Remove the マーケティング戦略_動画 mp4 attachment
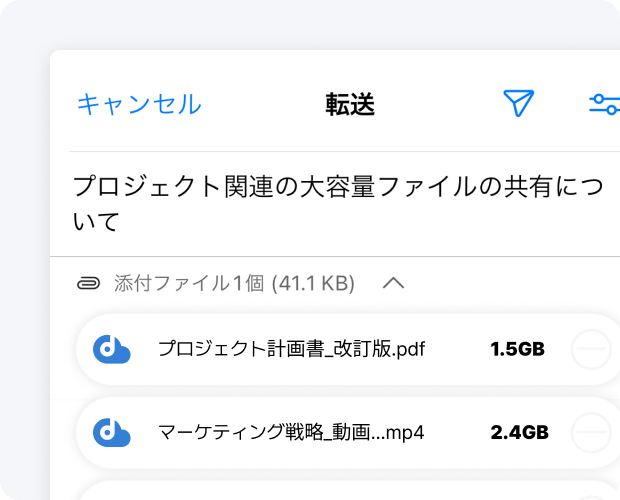 pyautogui.click(x=591, y=433)
